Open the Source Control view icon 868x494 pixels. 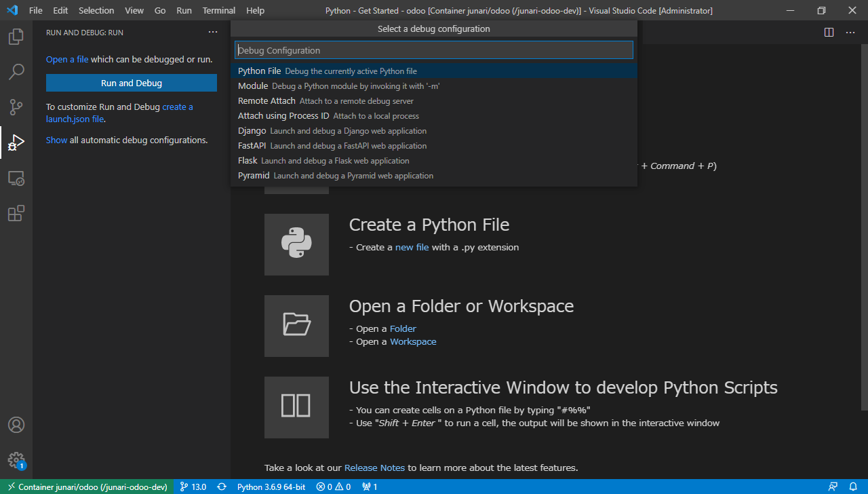[x=16, y=107]
